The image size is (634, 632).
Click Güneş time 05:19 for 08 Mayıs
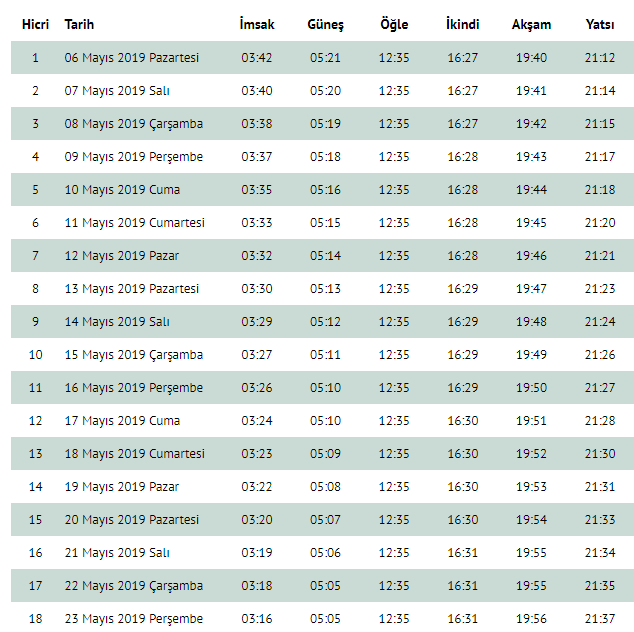pyautogui.click(x=325, y=124)
